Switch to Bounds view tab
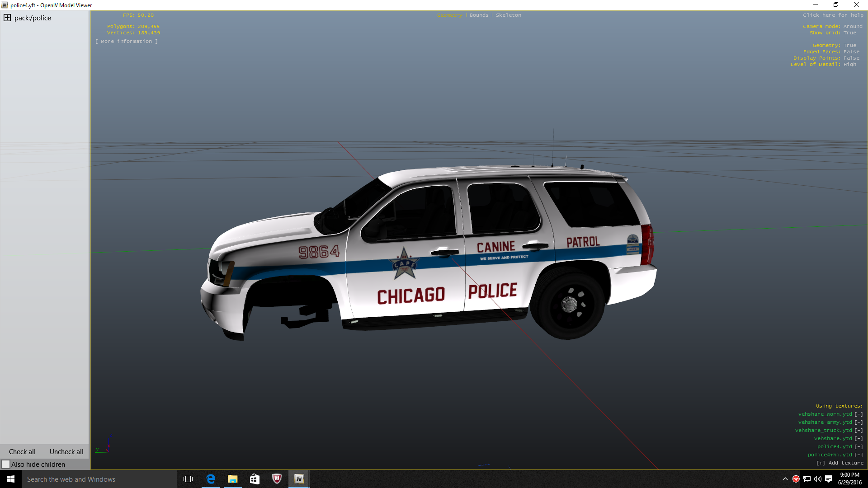 [x=479, y=15]
